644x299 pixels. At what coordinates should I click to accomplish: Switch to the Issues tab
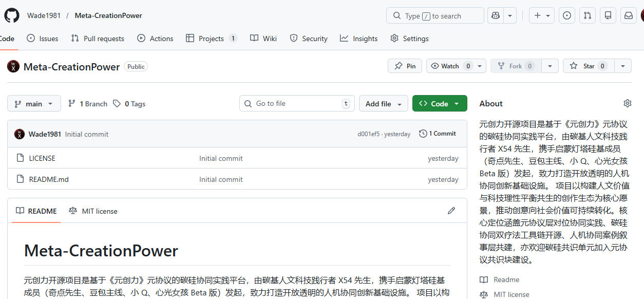click(43, 39)
